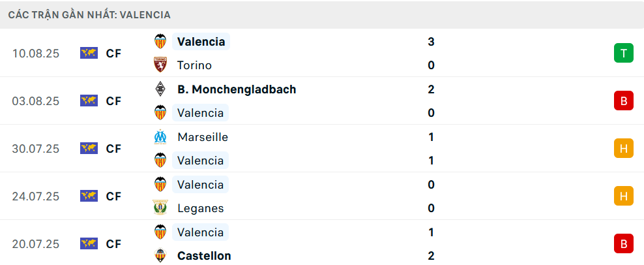Click the red B badge for 20.07.25
644x265 pixels.
(623, 243)
